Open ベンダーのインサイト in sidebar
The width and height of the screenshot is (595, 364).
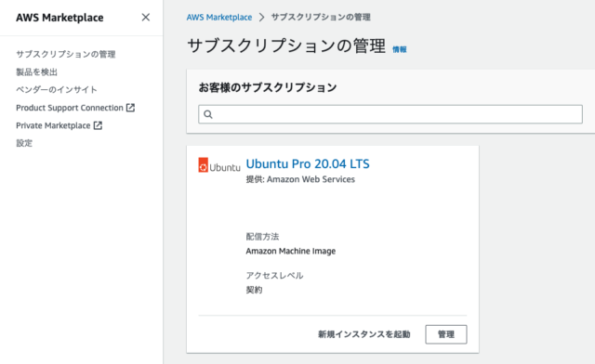(x=57, y=90)
